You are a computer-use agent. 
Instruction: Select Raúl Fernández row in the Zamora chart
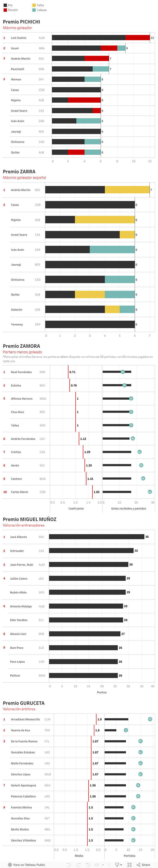[21, 372]
